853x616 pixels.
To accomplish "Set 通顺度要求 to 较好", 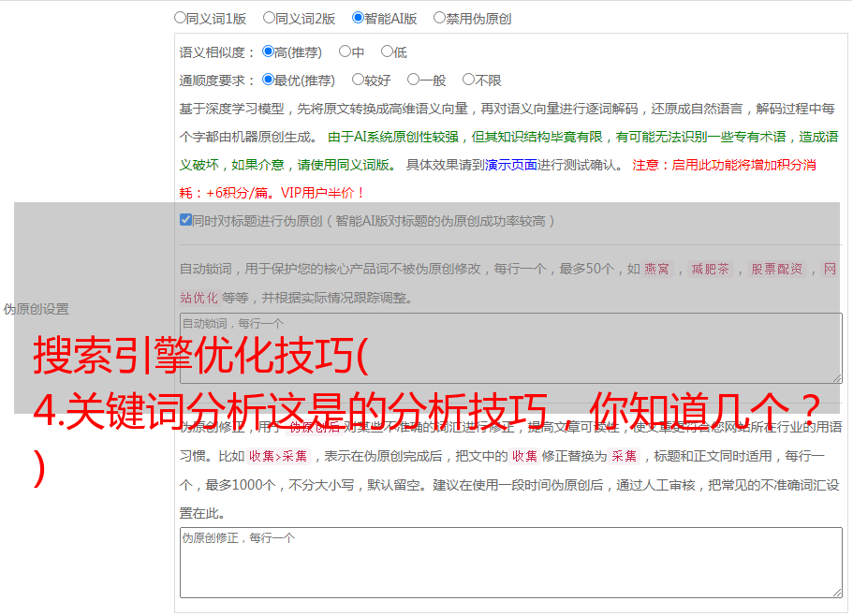I will (x=358, y=80).
